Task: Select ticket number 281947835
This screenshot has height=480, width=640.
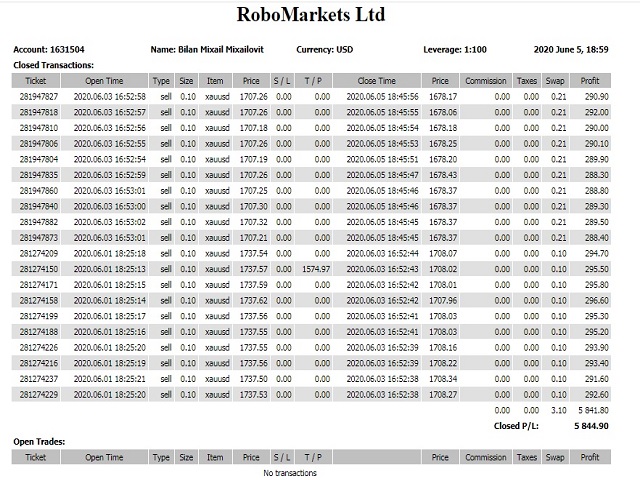Action: point(39,175)
